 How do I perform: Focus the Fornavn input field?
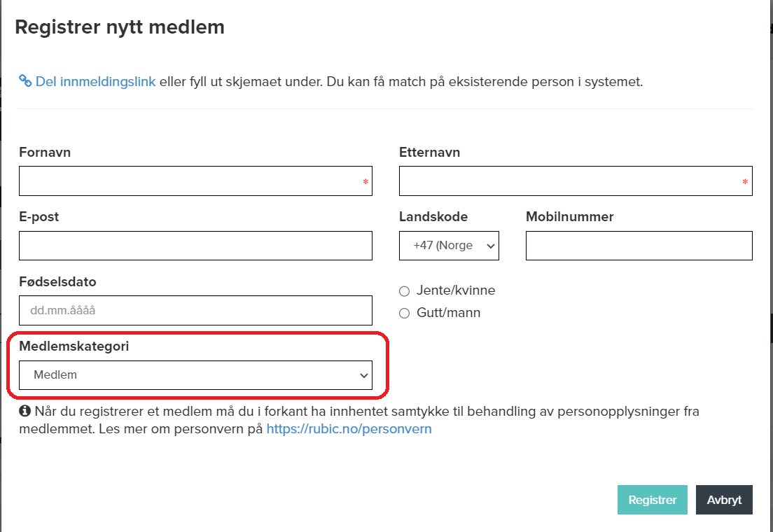click(x=196, y=181)
